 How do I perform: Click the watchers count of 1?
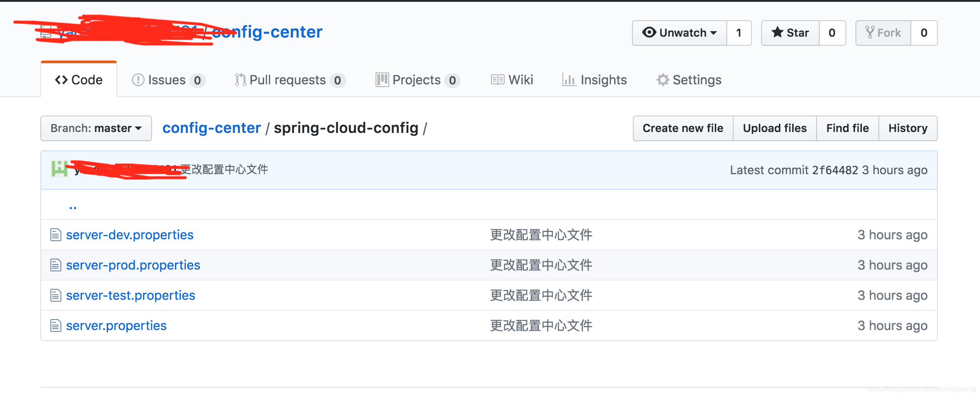click(739, 33)
